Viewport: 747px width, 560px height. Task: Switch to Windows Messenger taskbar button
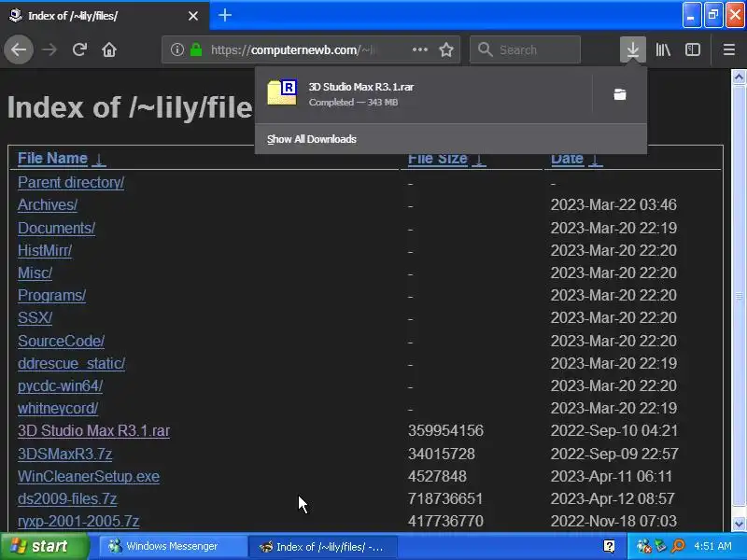[x=173, y=546]
